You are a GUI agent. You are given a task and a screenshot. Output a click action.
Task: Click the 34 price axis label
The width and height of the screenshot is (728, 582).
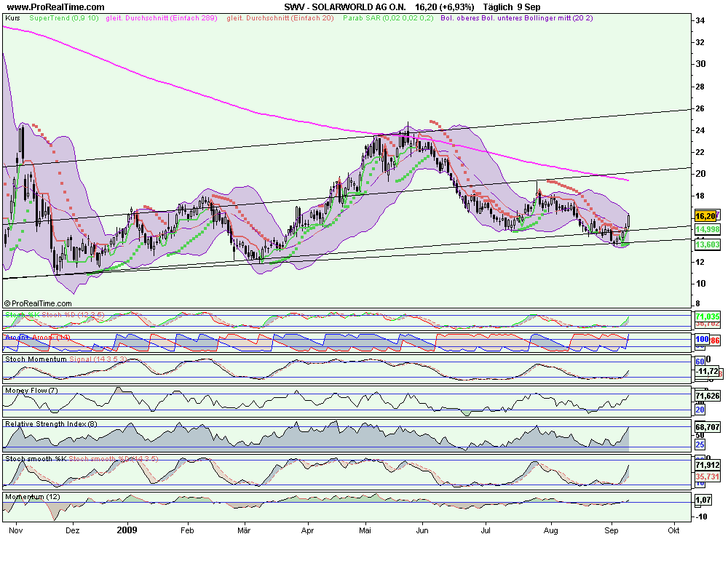pos(700,20)
